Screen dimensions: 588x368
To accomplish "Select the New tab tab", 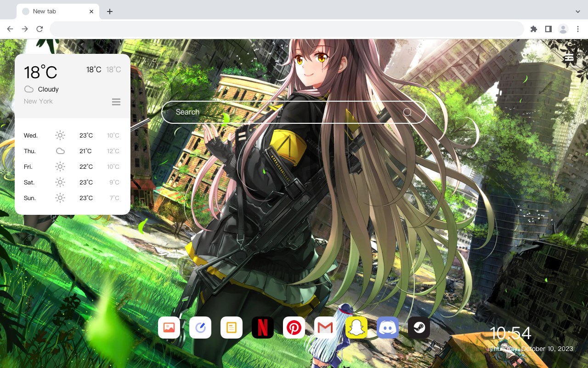I will 58,11.
